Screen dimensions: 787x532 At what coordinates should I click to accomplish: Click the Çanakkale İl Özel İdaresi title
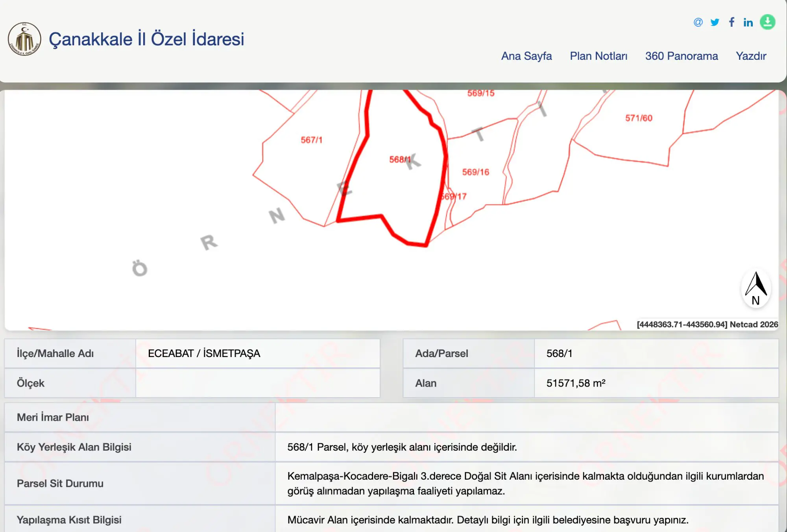click(x=146, y=39)
